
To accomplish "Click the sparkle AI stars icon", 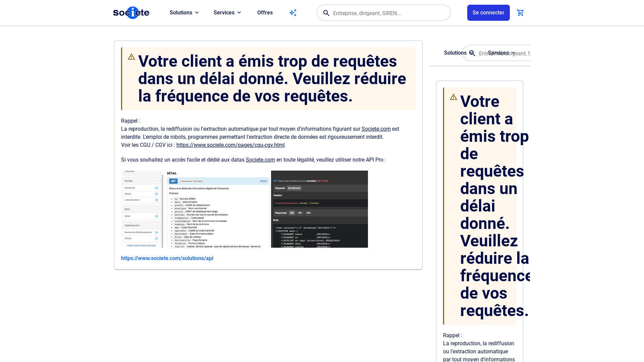I will click(x=293, y=13).
